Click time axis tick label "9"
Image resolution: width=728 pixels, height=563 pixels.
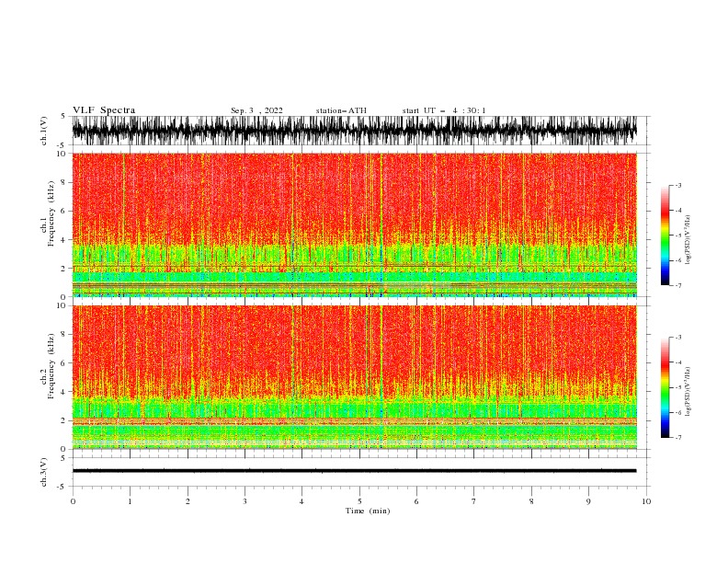pyautogui.click(x=588, y=501)
